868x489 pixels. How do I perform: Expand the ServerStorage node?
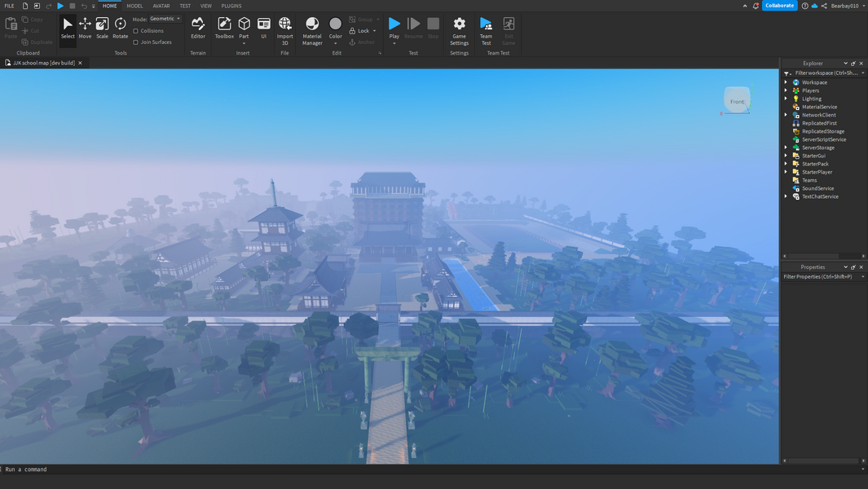(786, 148)
